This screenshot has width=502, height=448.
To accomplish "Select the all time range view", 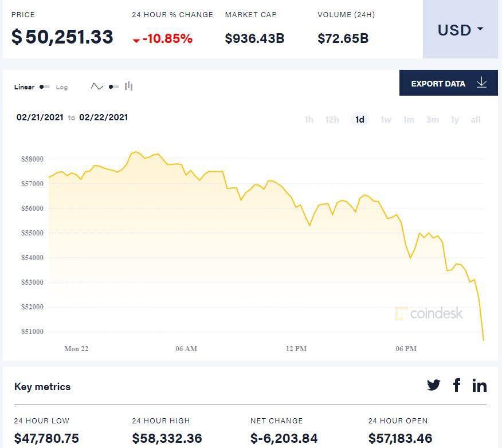I will 476,120.
